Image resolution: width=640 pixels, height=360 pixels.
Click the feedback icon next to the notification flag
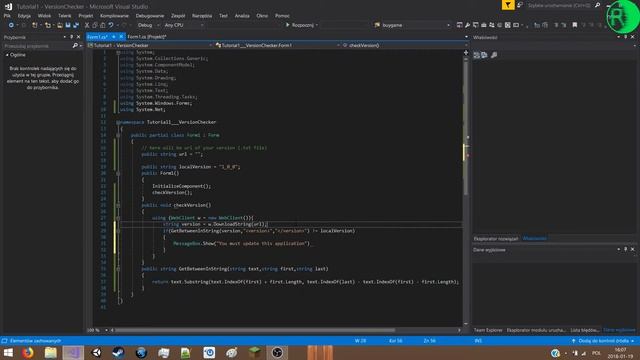tap(520, 5)
